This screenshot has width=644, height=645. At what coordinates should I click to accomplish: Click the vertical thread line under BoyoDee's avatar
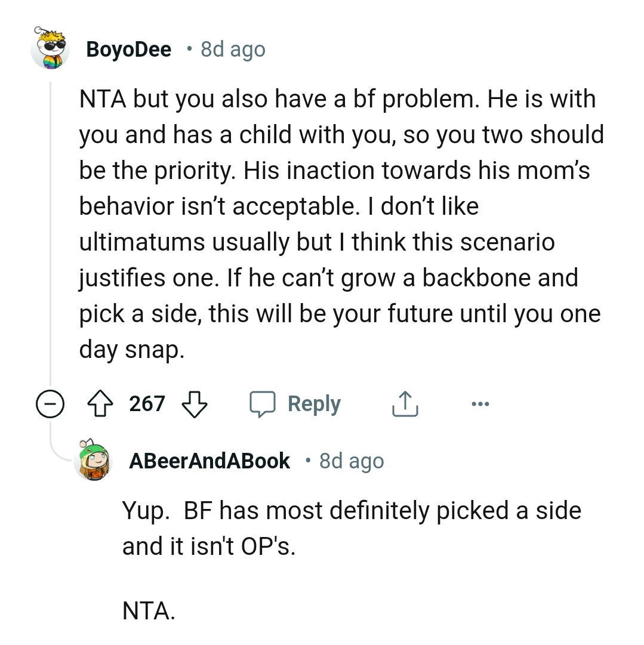tap(50, 239)
